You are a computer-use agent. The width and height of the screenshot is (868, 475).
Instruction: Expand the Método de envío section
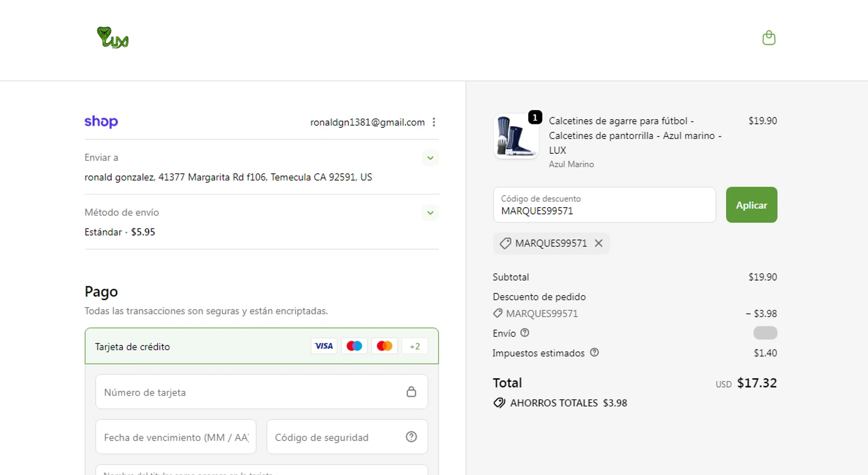click(x=430, y=213)
